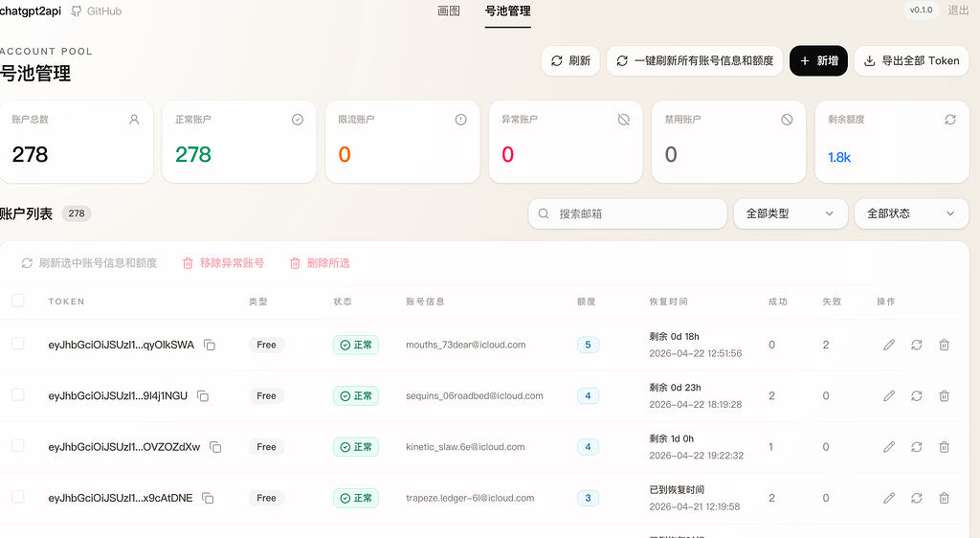Copy token ending 9l4j1NGU
This screenshot has width=980, height=538.
click(203, 396)
